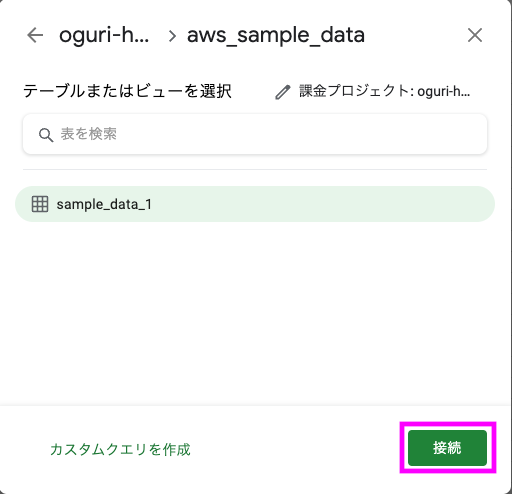Click the green 接続 button
The width and height of the screenshot is (512, 494).
(x=447, y=448)
